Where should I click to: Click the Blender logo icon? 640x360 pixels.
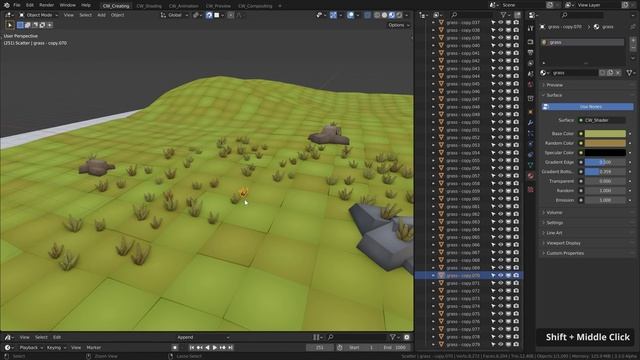[x=7, y=5]
